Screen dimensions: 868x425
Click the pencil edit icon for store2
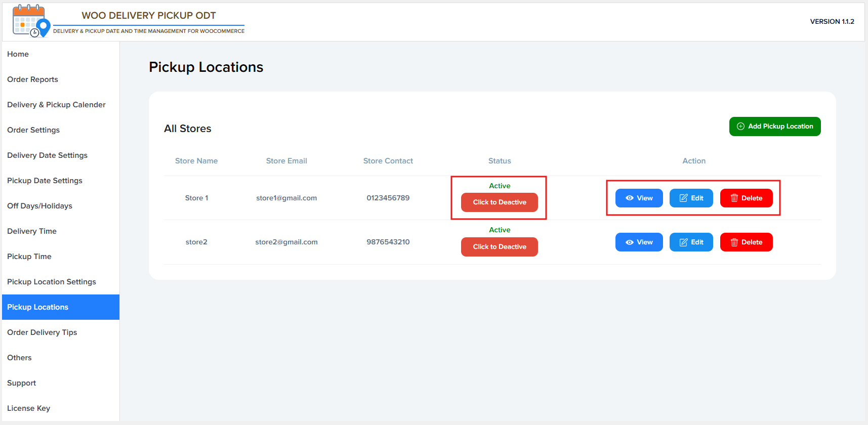[683, 242]
